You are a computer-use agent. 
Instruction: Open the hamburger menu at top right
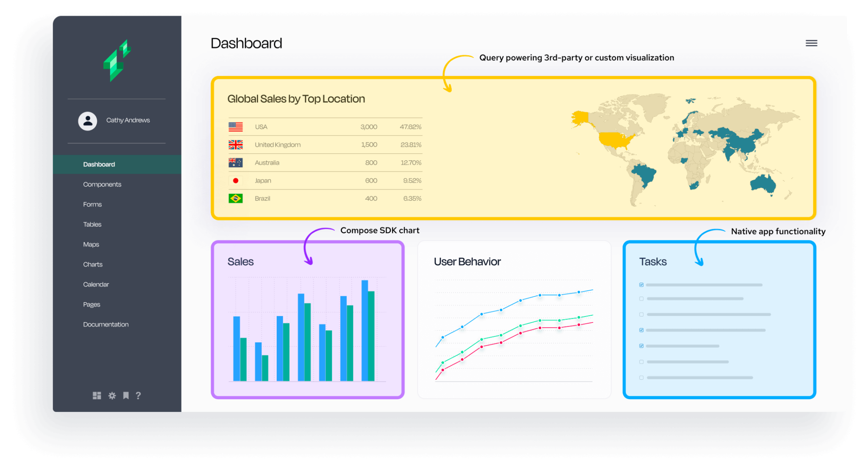point(811,43)
